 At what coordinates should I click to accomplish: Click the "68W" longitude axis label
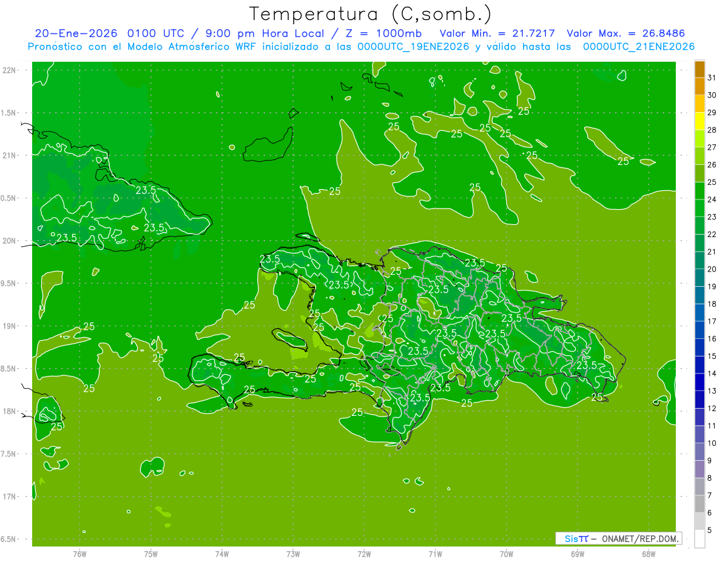[x=649, y=554]
